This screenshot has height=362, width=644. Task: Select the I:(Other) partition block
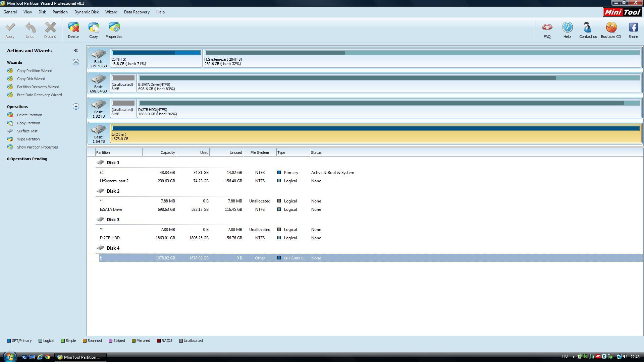pyautogui.click(x=376, y=133)
